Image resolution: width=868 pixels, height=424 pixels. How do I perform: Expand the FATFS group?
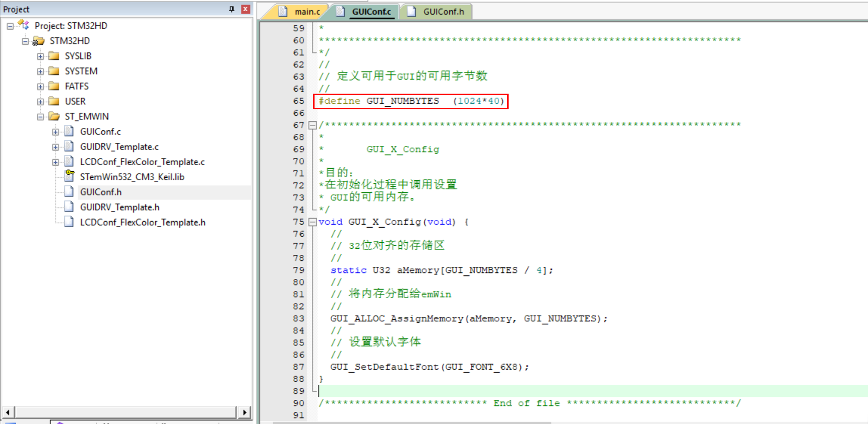pos(40,87)
